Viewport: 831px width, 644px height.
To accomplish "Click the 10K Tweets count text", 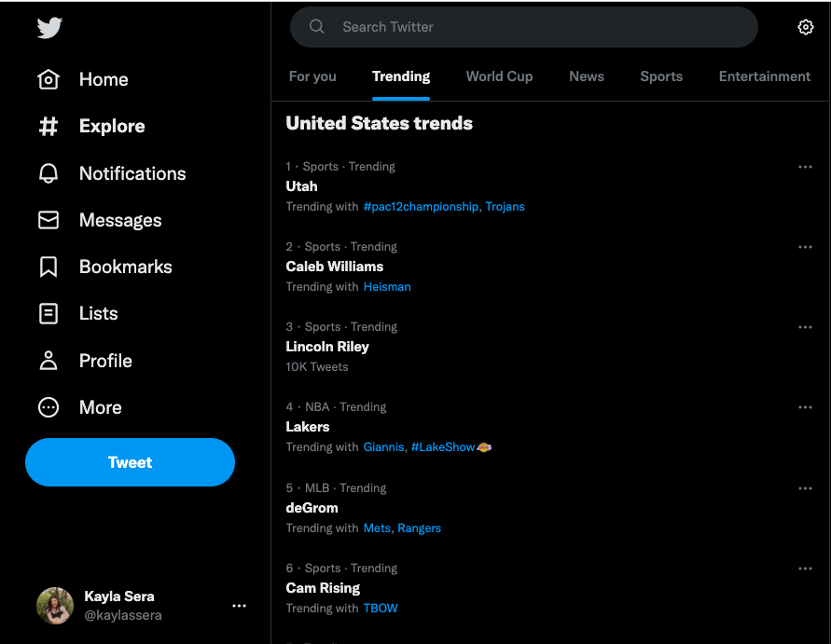I will [317, 367].
